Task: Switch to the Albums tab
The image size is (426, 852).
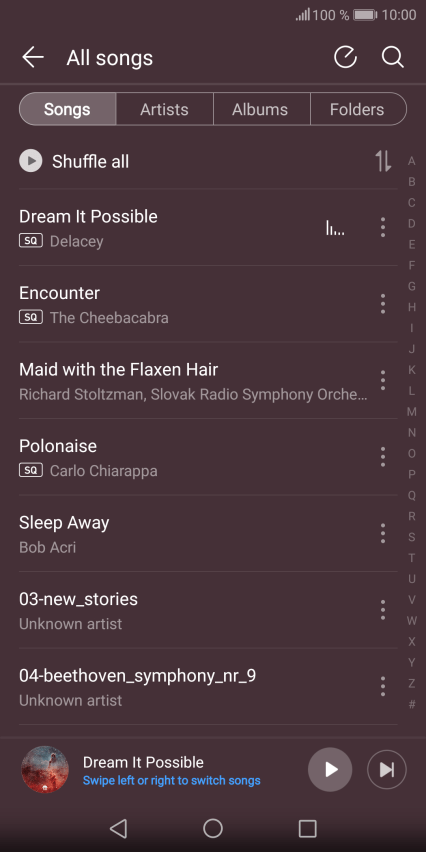Action: (x=261, y=109)
